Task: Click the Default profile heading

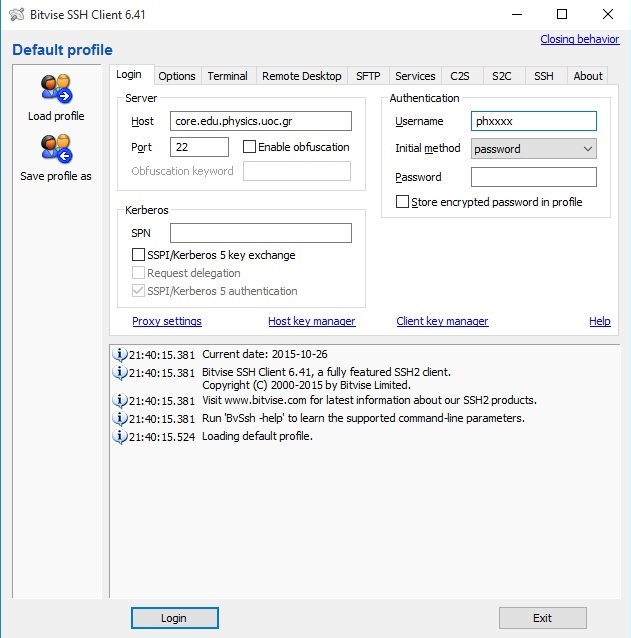Action: [x=62, y=50]
